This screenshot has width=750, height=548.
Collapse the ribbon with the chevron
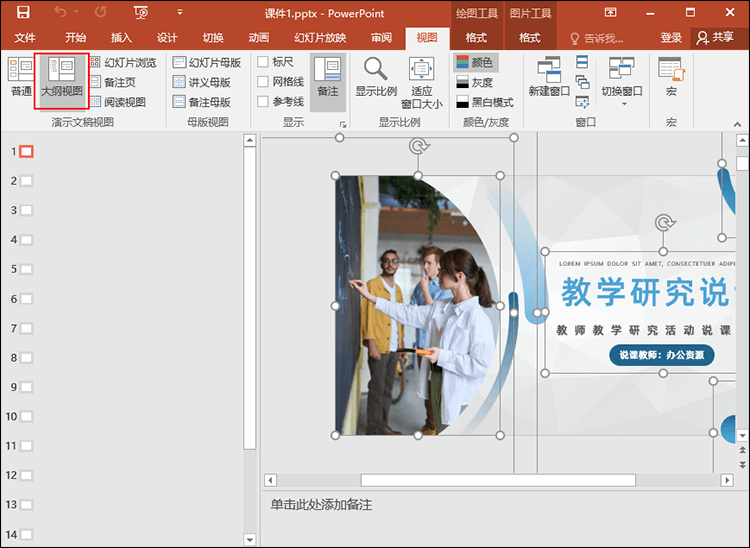tap(738, 124)
